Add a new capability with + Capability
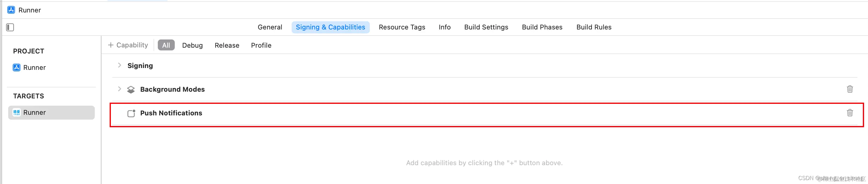 point(128,45)
